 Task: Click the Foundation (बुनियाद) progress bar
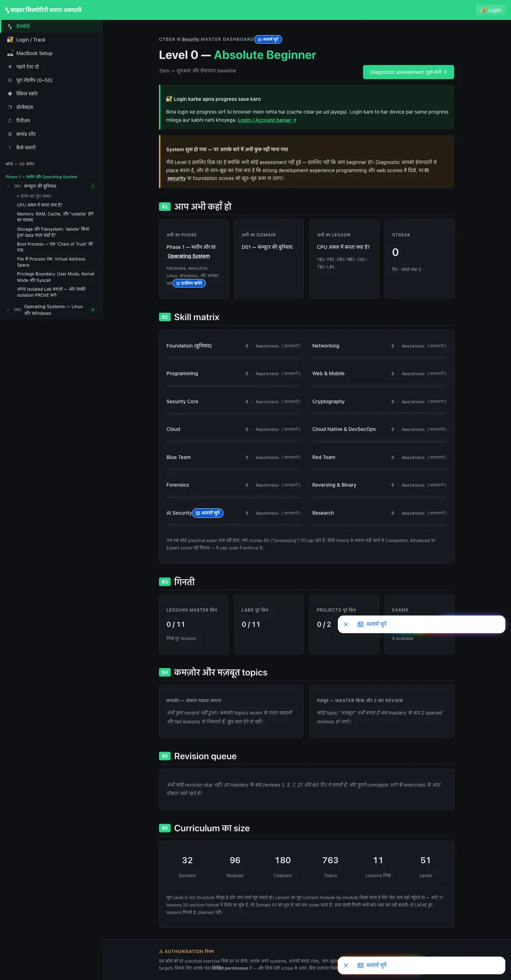pos(234,358)
